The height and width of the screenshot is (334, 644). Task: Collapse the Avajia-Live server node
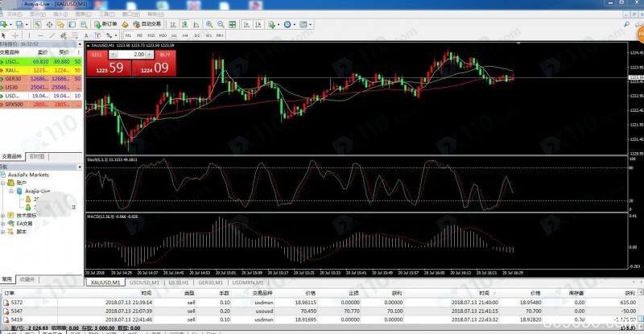pyautogui.click(x=11, y=191)
